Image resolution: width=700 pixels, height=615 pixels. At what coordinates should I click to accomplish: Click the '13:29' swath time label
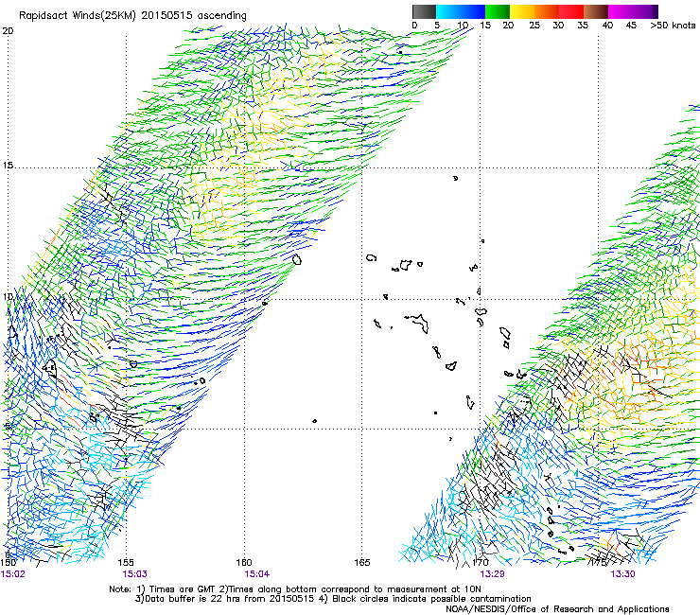tap(492, 573)
